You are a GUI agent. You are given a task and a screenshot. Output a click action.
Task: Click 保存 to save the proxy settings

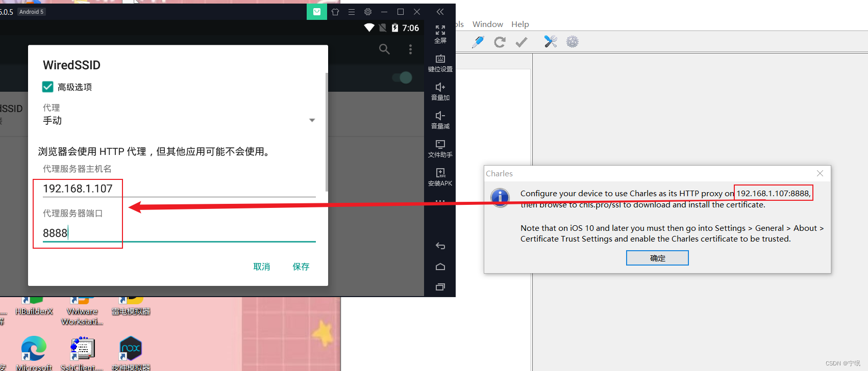pyautogui.click(x=301, y=267)
